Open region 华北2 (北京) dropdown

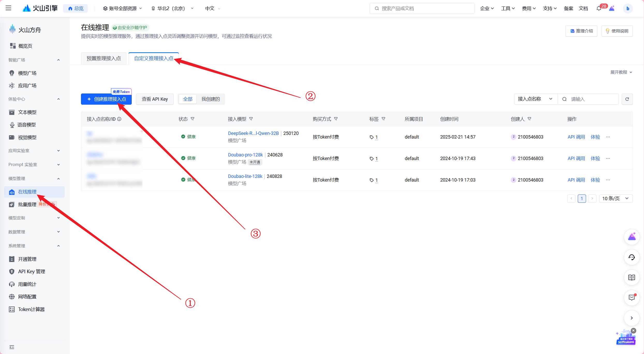pos(173,9)
